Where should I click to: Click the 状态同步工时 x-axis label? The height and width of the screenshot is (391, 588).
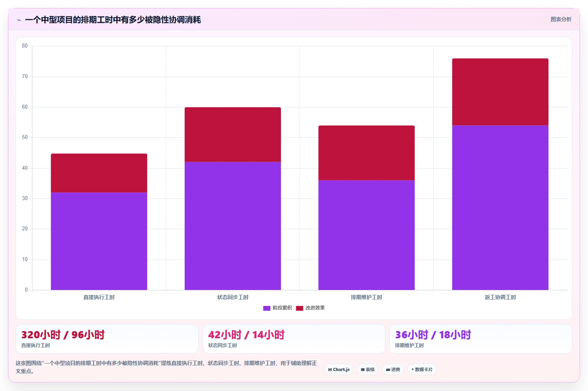coord(233,297)
